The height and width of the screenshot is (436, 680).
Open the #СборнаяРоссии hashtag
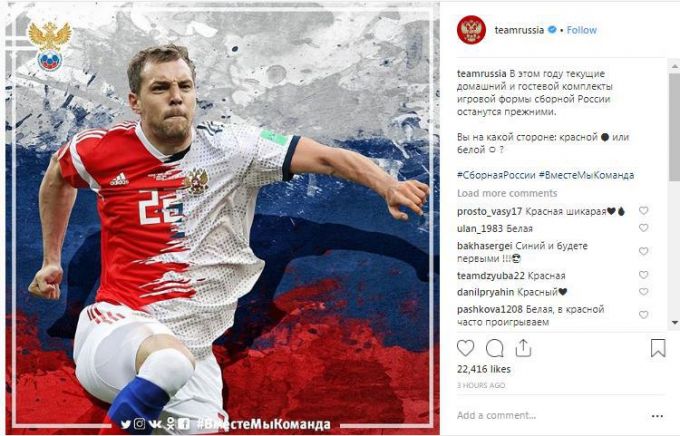click(496, 175)
